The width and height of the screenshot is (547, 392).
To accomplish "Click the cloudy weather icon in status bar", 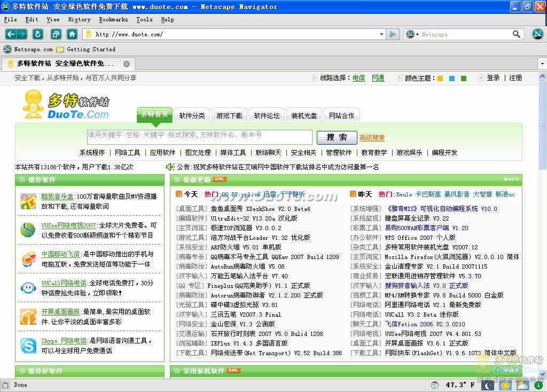I will 522,385.
